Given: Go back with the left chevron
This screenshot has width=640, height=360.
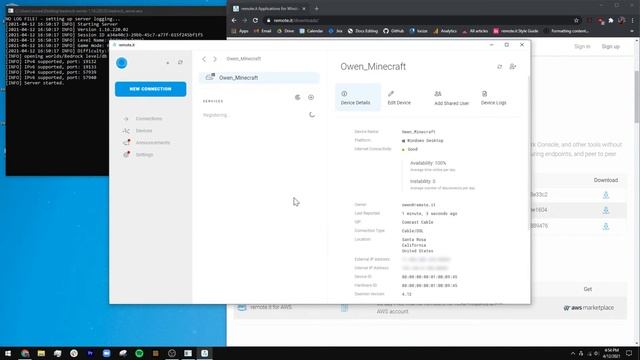Looking at the screenshot, I should pos(204,59).
